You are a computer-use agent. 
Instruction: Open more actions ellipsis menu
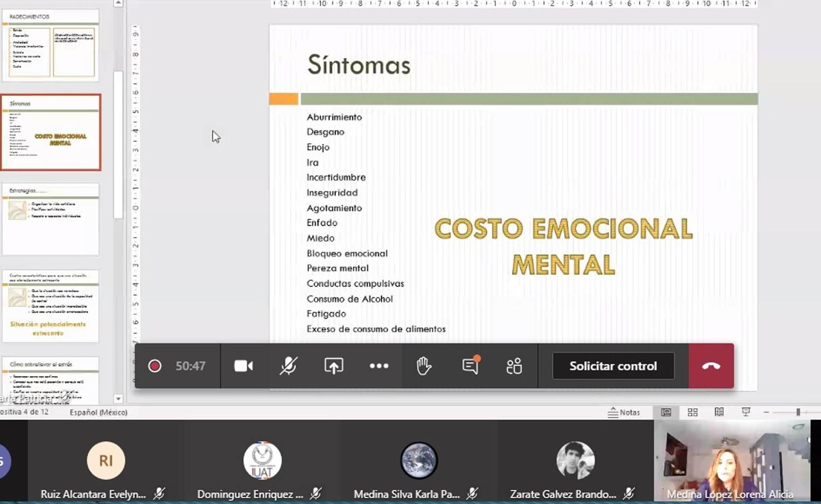coord(379,366)
